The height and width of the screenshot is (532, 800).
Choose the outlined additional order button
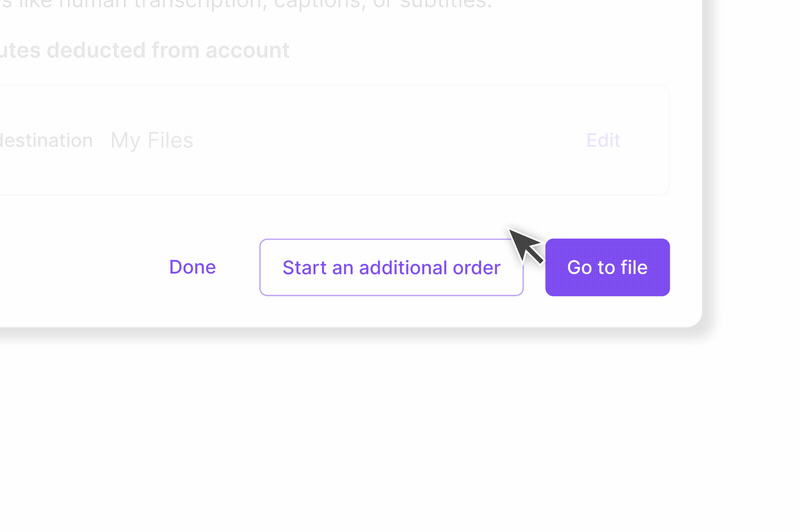[x=391, y=267]
